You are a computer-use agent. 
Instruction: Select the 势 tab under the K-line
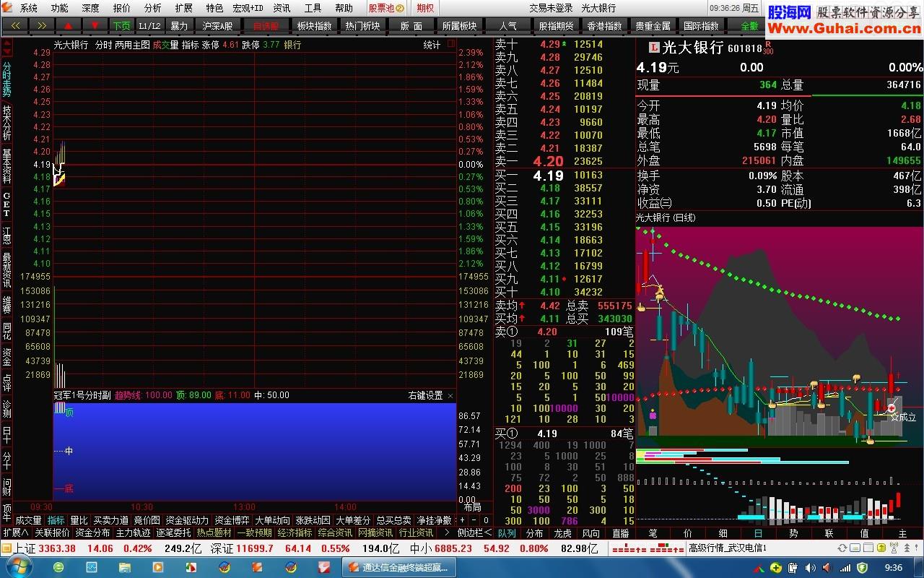tap(793, 533)
